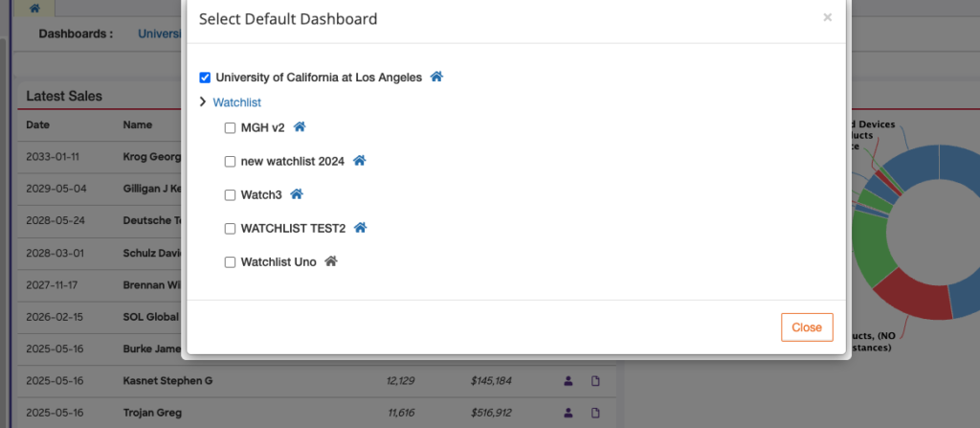Click the 2026-02-15 date cell
This screenshot has height=428, width=980.
click(55, 317)
